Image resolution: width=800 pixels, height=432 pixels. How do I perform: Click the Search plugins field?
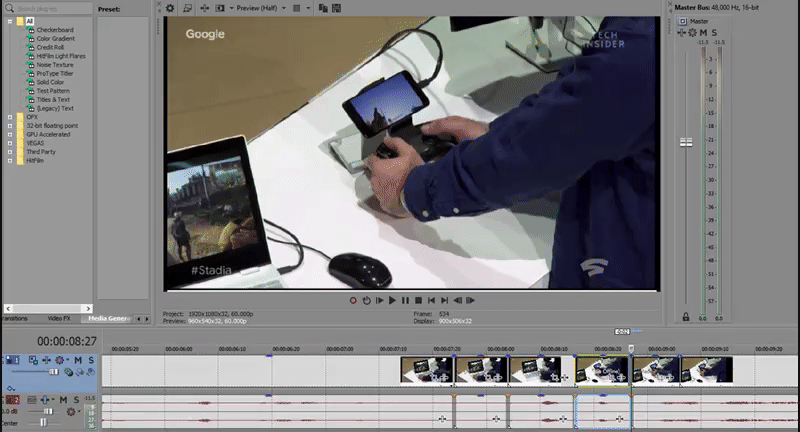[x=54, y=9]
